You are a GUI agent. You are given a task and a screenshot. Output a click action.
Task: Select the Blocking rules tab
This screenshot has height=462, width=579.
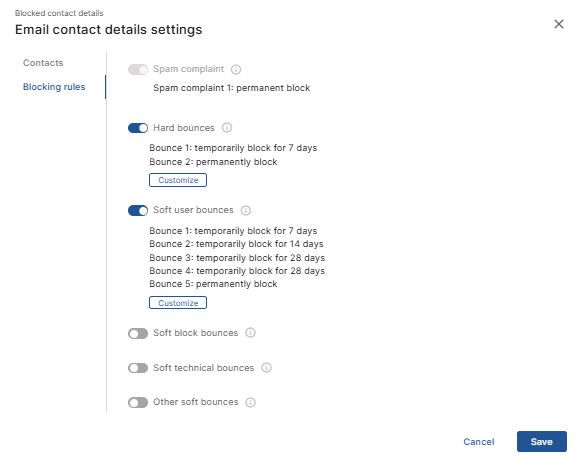pyautogui.click(x=54, y=87)
